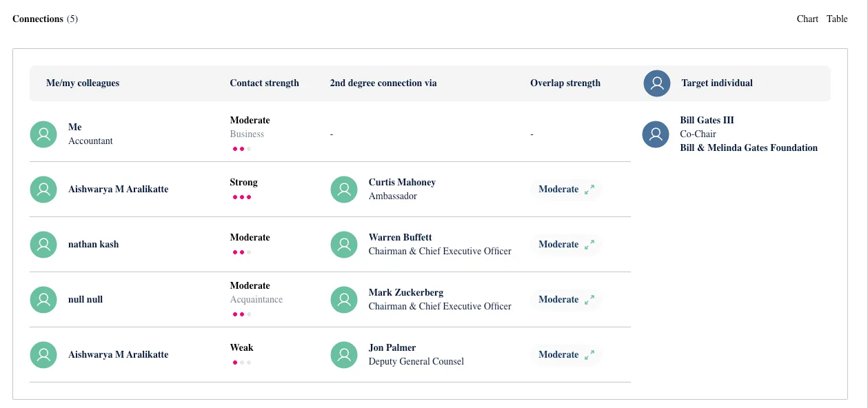Click the nathan kash strength dots
The image size is (868, 408).
[242, 252]
